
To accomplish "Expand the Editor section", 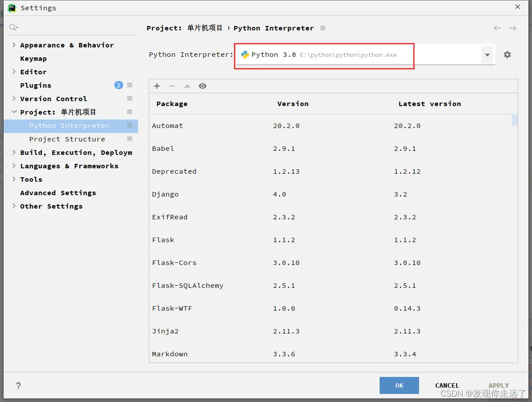I will coord(14,72).
